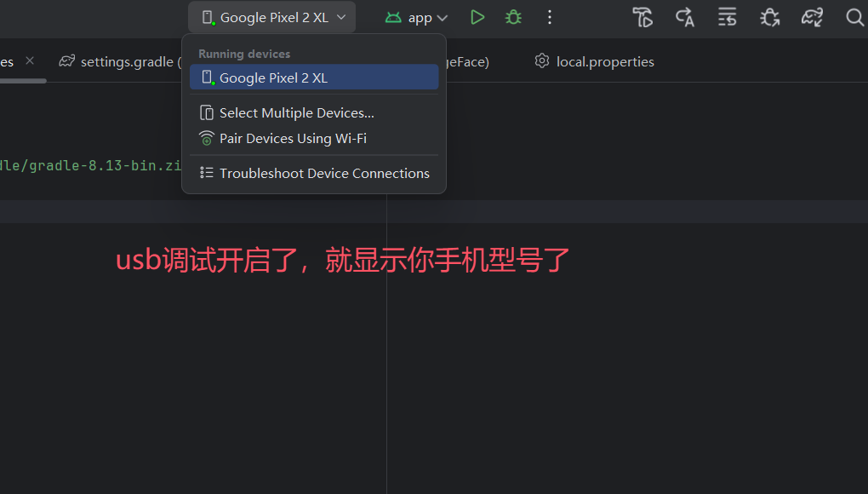Image resolution: width=868 pixels, height=494 pixels.
Task: Click the run-with-coverage toolbar icon
Action: [x=642, y=18]
